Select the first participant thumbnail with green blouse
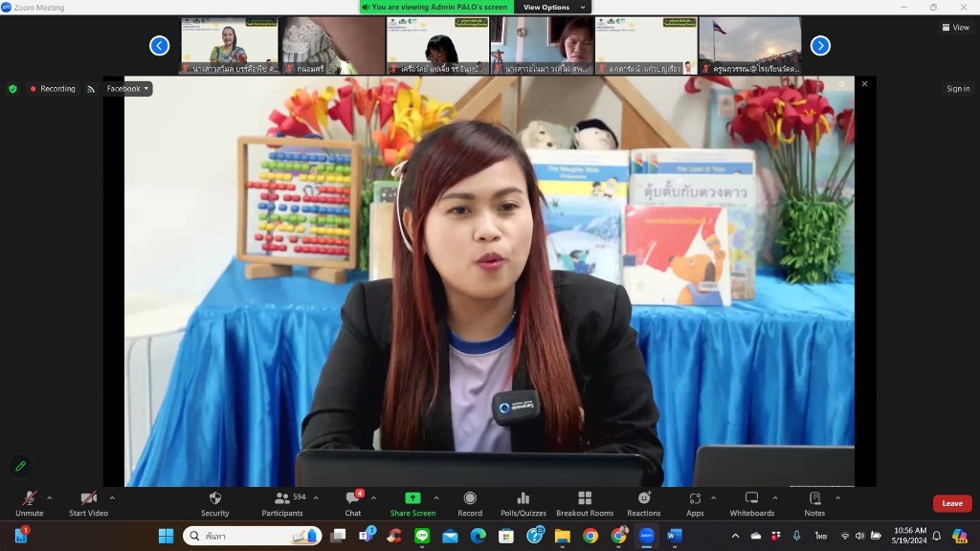This screenshot has width=980, height=551. (x=230, y=46)
